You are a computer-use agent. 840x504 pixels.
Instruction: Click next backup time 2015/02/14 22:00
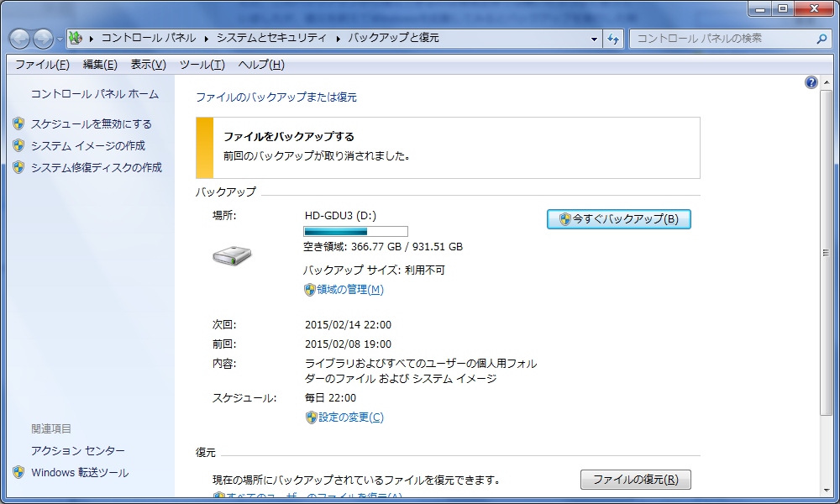click(x=349, y=325)
